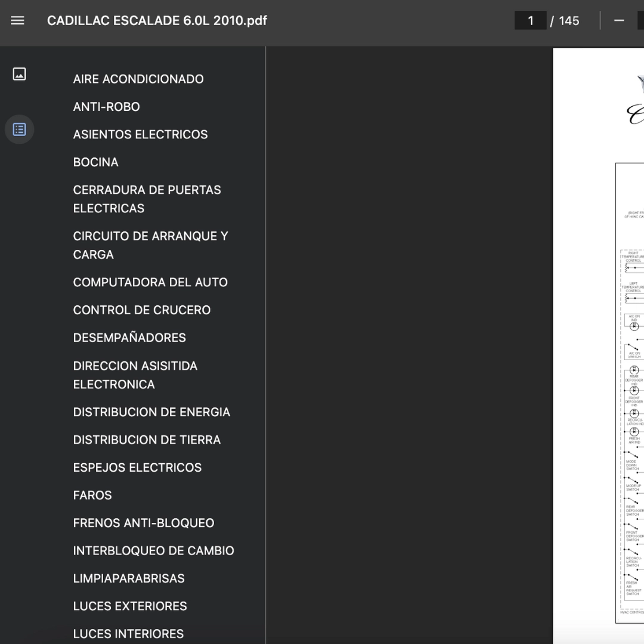
Task: Jump to ASIENTOS ELECTRICOS section
Action: (x=141, y=134)
